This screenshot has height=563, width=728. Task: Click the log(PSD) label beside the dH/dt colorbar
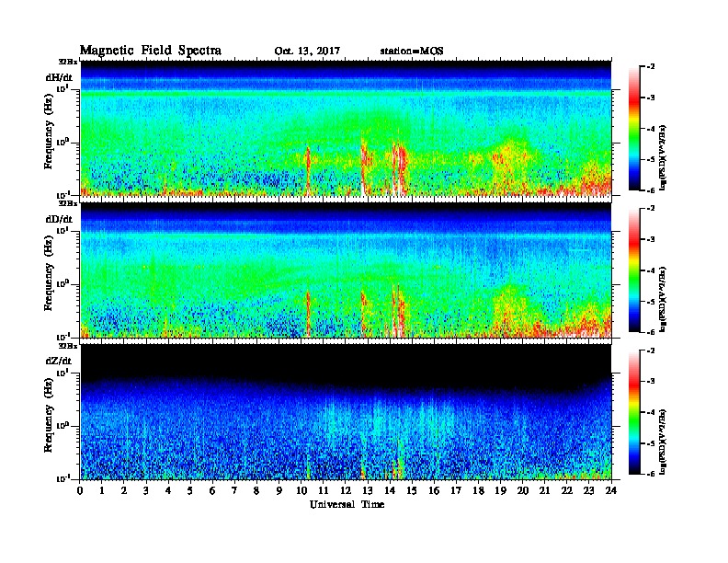pos(664,157)
